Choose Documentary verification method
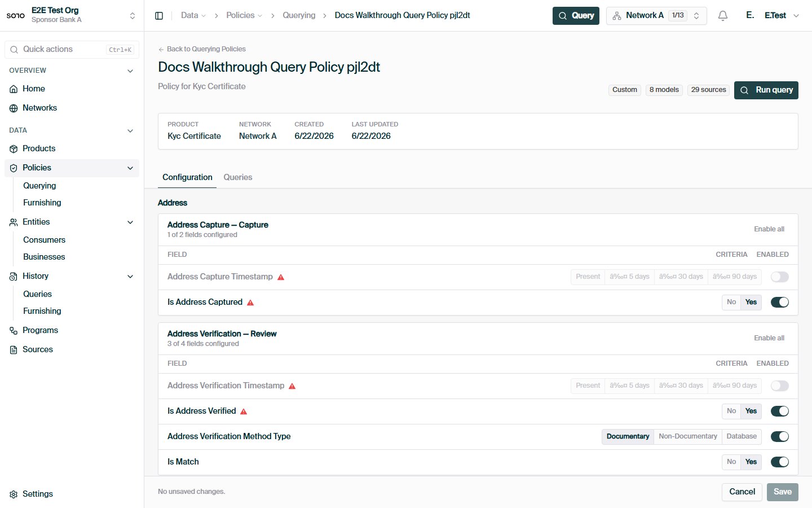The height and width of the screenshot is (508, 812). (x=628, y=436)
